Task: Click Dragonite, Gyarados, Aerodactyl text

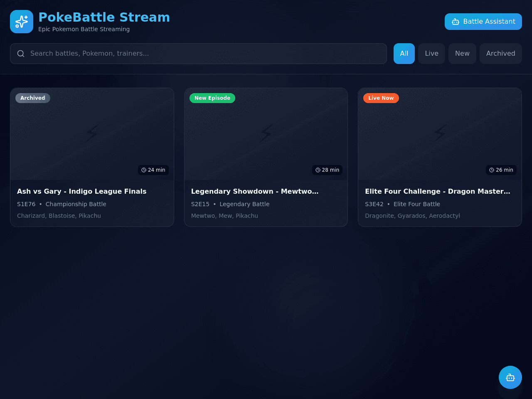Action: pyautogui.click(x=412, y=216)
